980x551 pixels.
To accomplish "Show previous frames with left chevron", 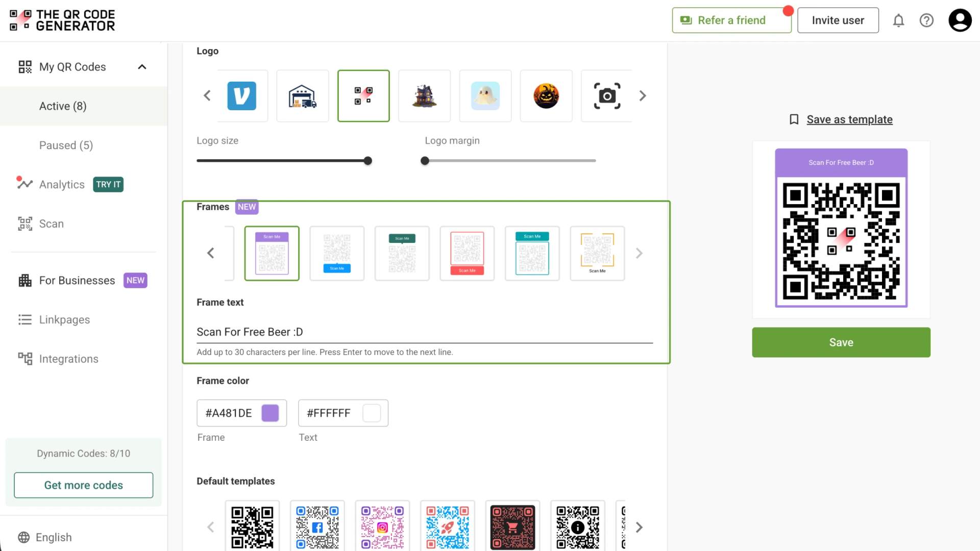I will coord(210,253).
